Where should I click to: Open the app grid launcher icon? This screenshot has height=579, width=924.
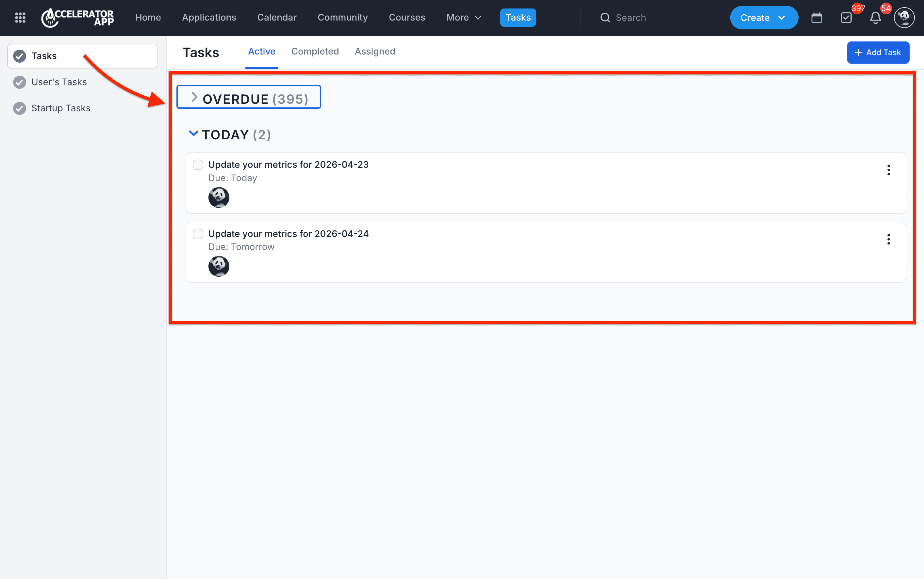pos(20,18)
